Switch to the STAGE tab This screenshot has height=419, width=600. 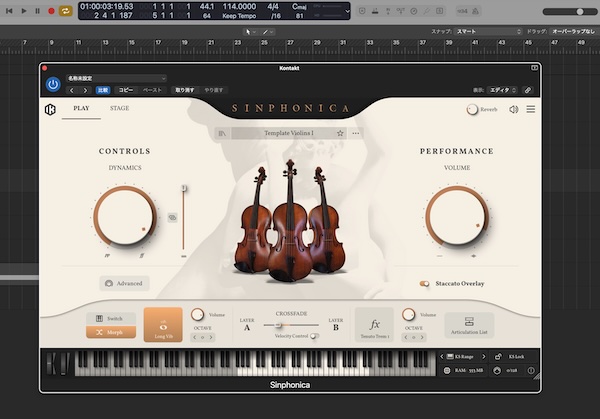119,108
